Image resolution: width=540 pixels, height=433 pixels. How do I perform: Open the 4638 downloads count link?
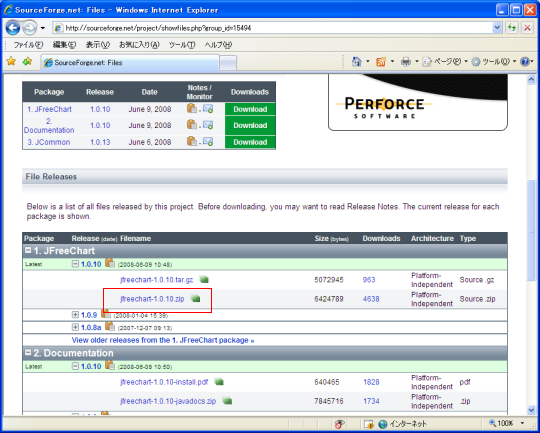[x=371, y=299]
